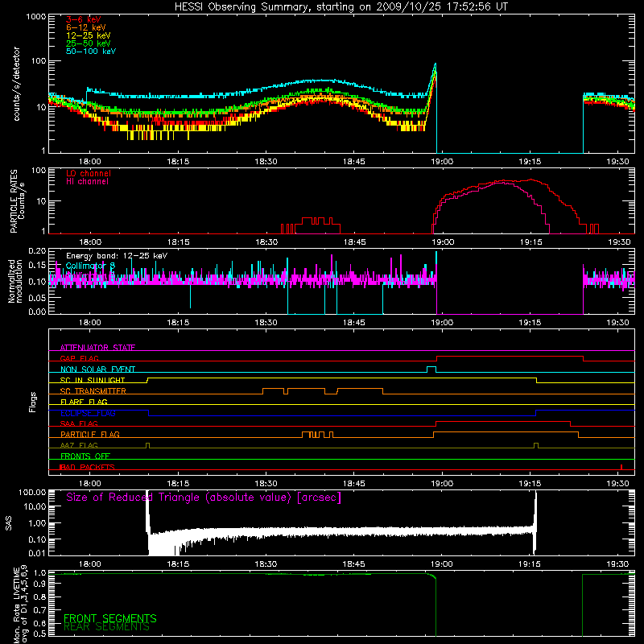Select the SC TRANSMITTER flag label
The image size is (644, 644).
point(93,391)
